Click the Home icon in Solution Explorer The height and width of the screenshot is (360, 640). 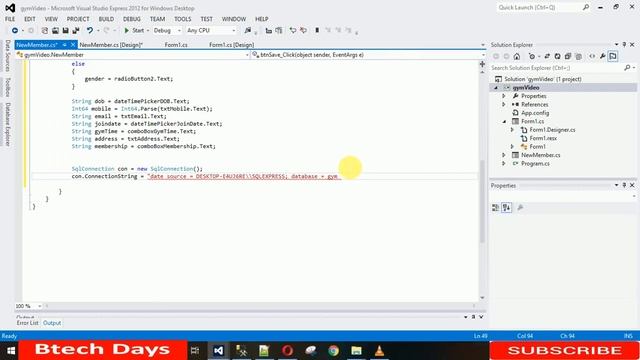pos(517,56)
